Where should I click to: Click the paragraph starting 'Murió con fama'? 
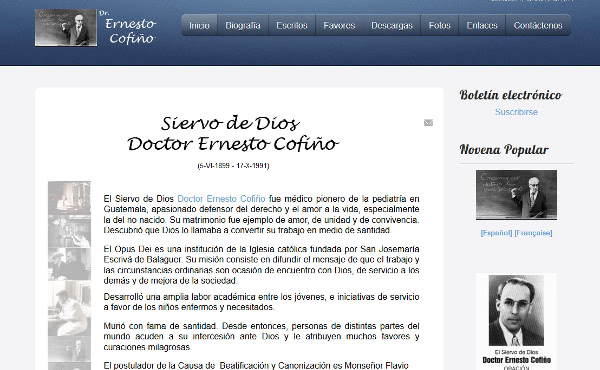261,336
